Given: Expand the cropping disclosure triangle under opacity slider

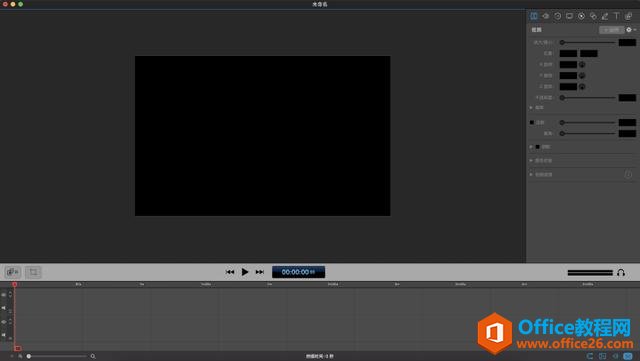Looking at the screenshot, I should [531, 107].
